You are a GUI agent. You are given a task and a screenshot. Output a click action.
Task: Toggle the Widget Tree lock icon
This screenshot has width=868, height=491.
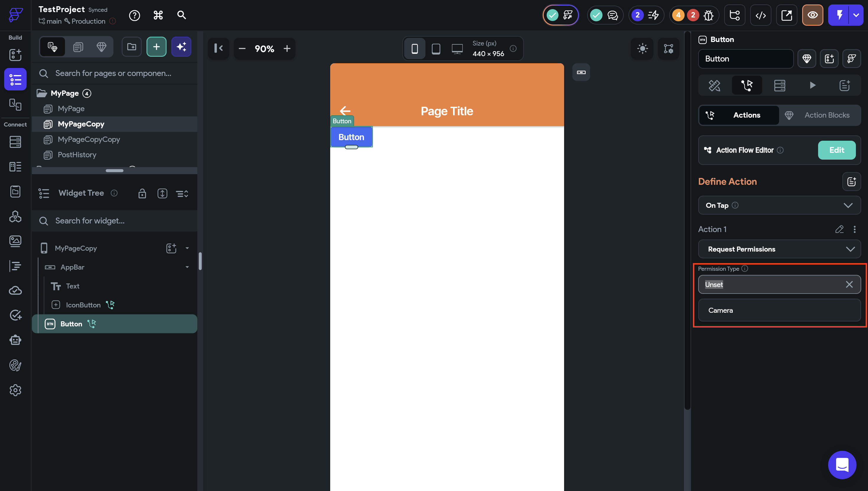coord(142,194)
